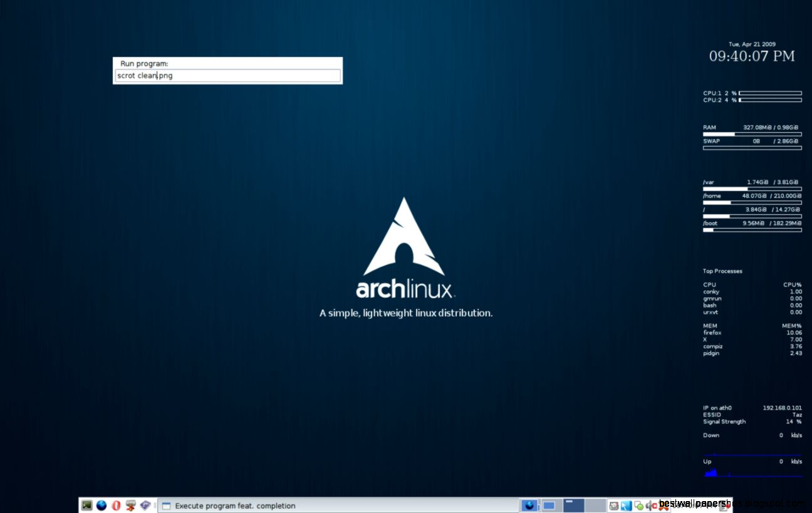Screen dimensions: 812x513
Task: Click the SWAP usage bar
Action: [752, 148]
